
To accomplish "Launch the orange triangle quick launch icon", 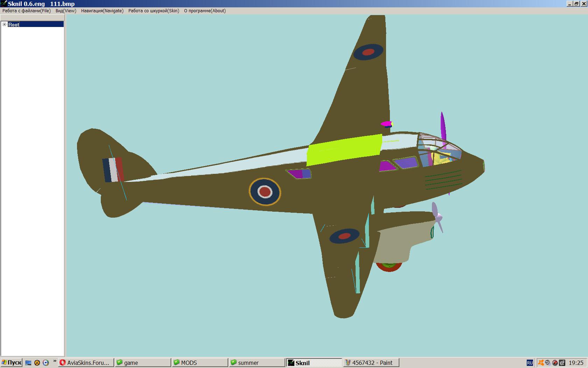I will (37, 363).
